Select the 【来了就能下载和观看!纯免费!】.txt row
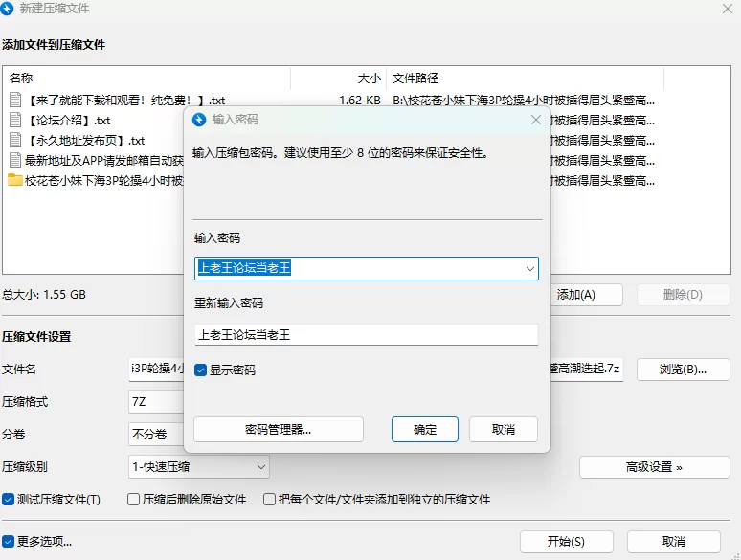This screenshot has height=560, width=741. click(x=331, y=100)
